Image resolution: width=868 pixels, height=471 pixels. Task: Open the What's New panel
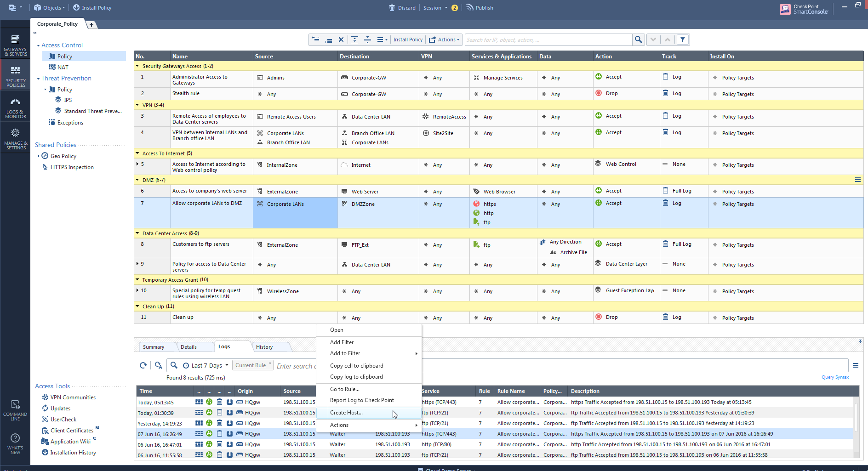pyautogui.click(x=15, y=443)
